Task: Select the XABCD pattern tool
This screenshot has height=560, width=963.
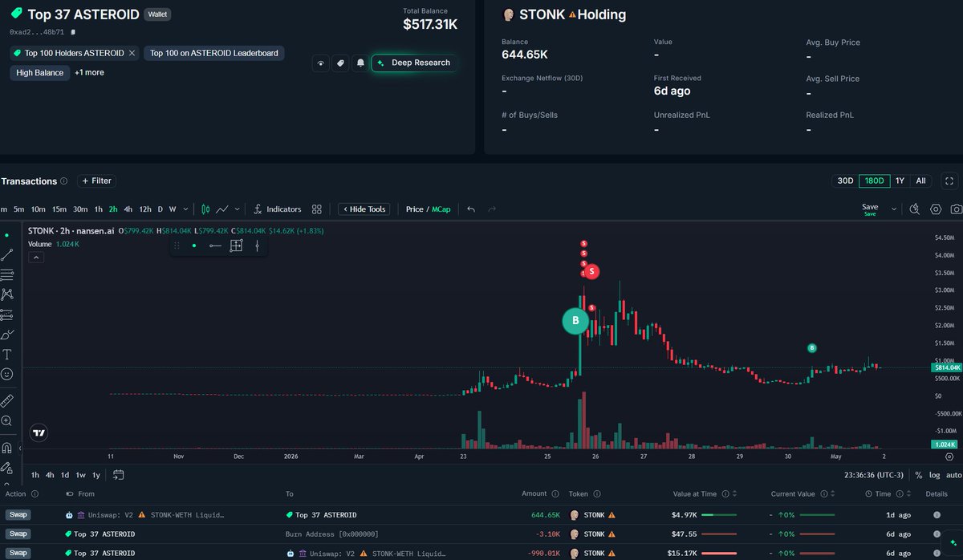Action: point(7,294)
